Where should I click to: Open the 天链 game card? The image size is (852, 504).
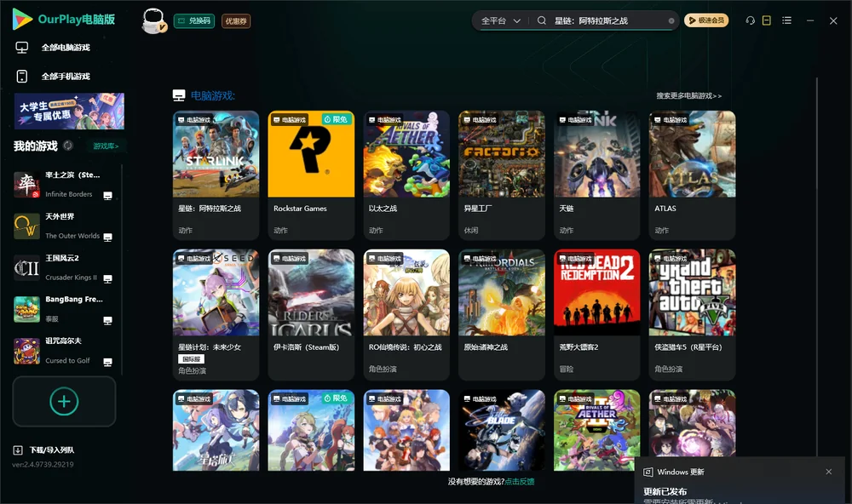coord(596,175)
